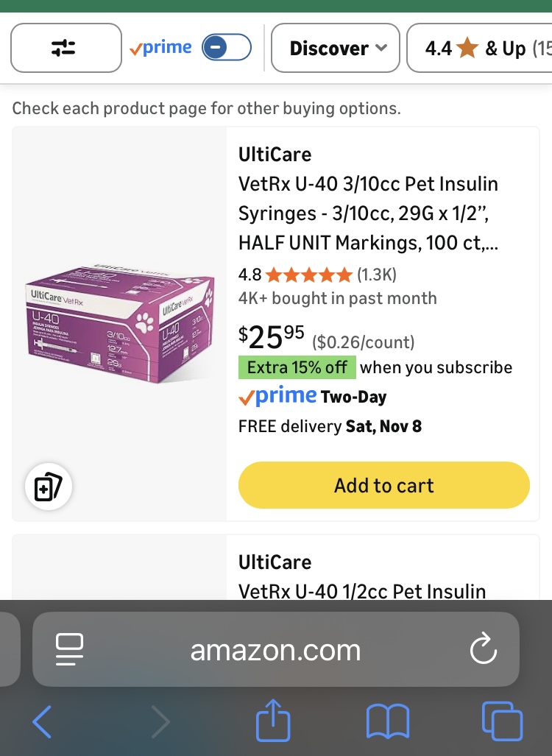Open the filters sliders button
552x756 pixels.
(66, 49)
